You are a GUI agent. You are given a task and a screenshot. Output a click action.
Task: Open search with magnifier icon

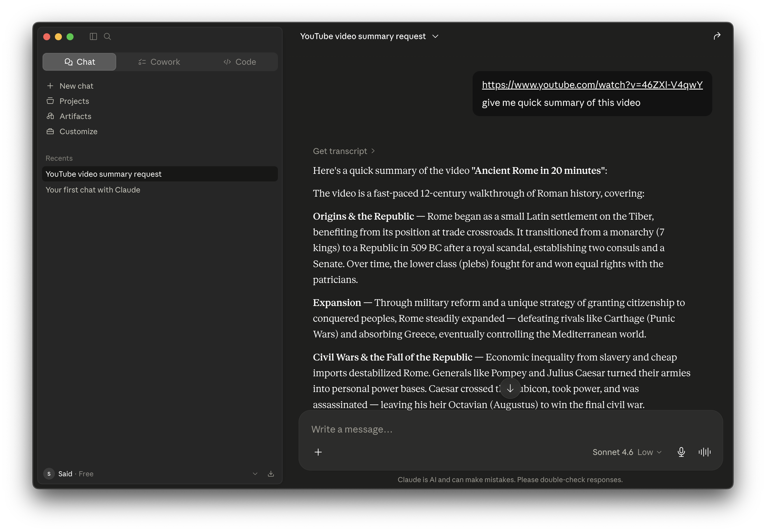pyautogui.click(x=107, y=36)
